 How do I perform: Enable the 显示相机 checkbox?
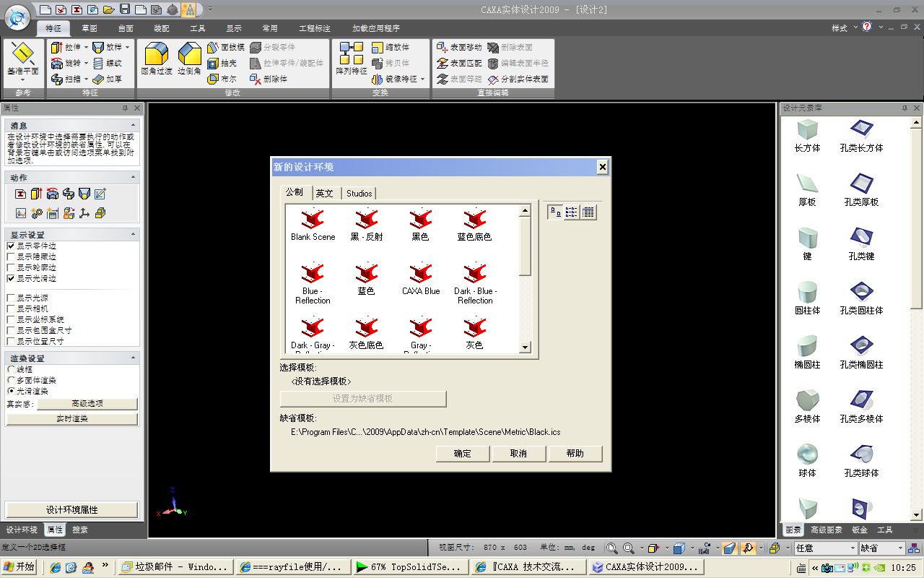11,309
